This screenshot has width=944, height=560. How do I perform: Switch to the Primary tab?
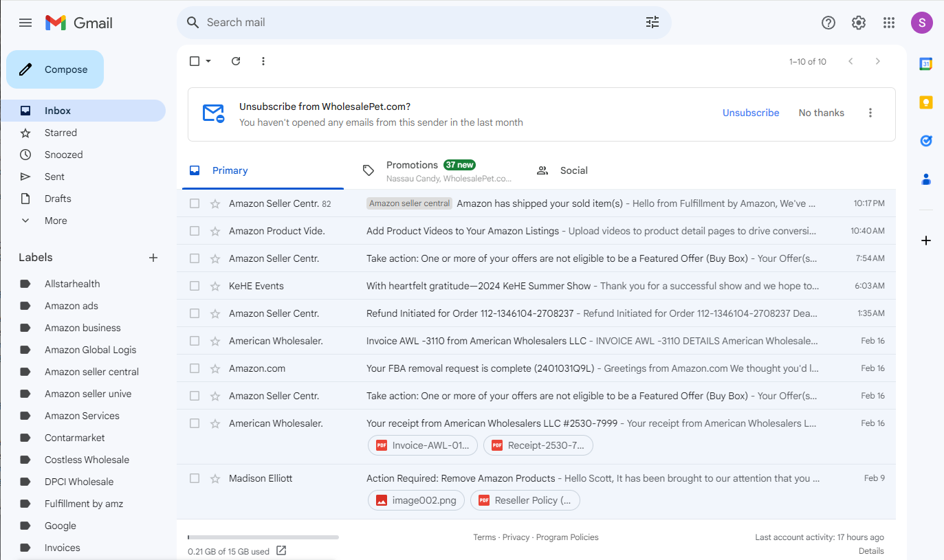tap(263, 170)
